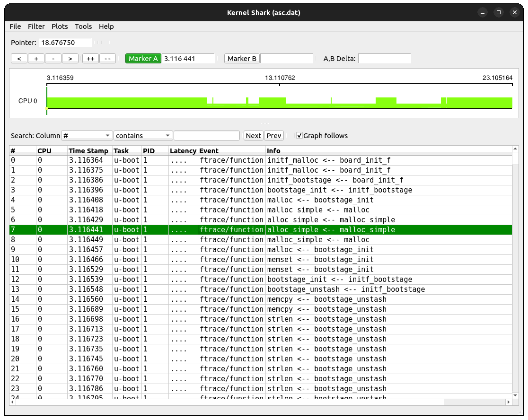Image resolution: width=528 pixels, height=420 pixels.
Task: Click the Prev search button
Action: coord(273,136)
